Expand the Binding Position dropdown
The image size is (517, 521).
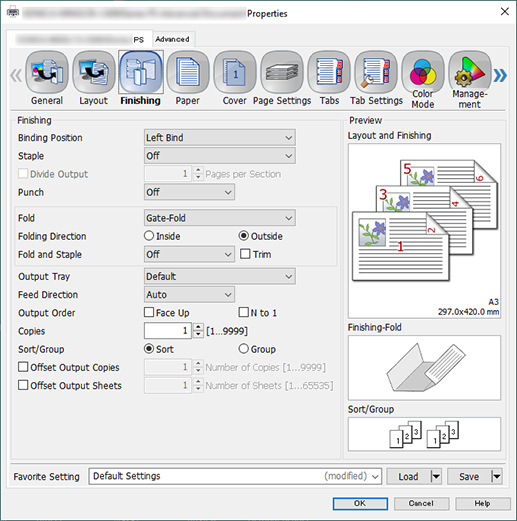click(x=220, y=137)
